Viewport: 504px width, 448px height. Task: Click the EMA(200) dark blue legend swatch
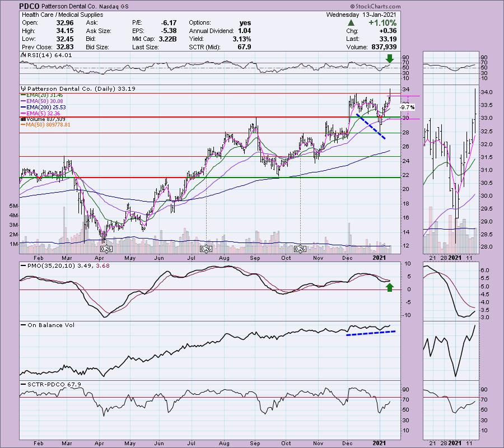point(23,108)
